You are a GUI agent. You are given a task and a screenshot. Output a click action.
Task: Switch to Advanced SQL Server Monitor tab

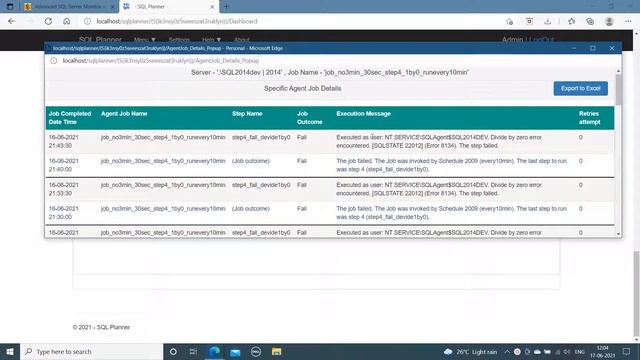point(69,7)
